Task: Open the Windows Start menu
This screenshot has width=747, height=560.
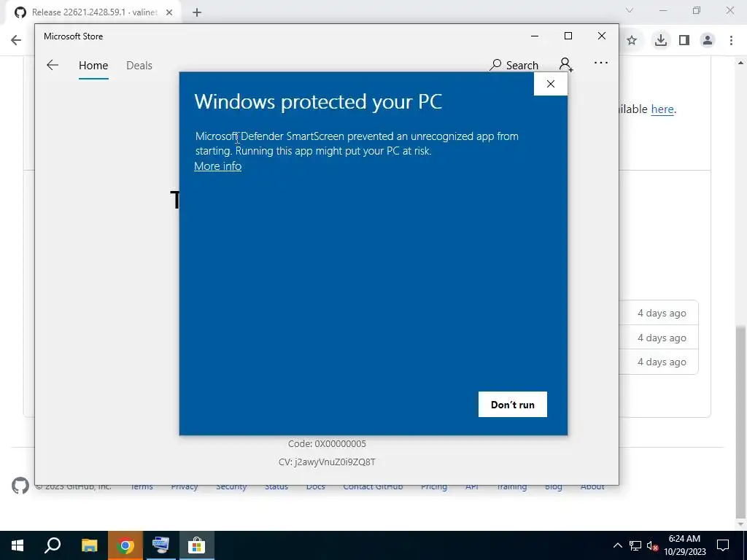Action: [18, 545]
